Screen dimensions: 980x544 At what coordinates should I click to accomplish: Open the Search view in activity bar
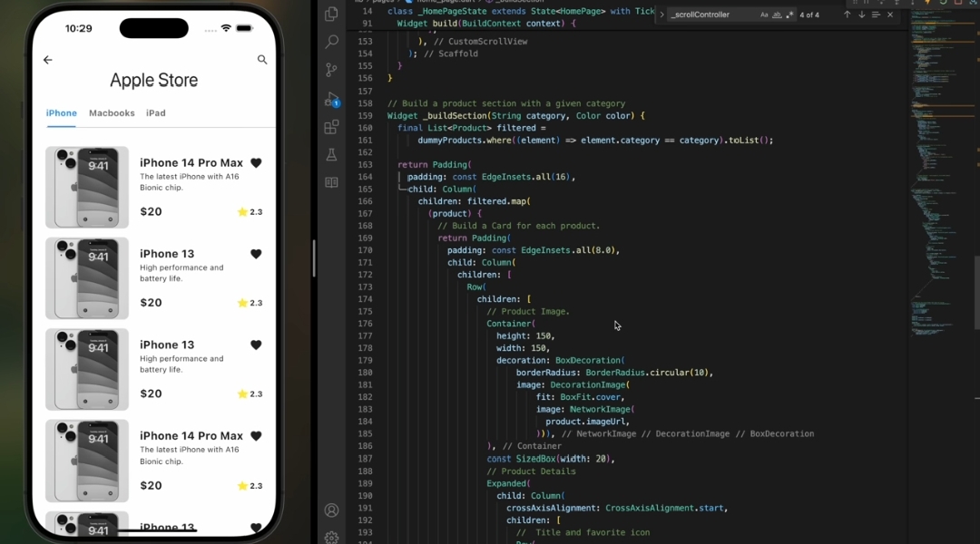pyautogui.click(x=331, y=42)
